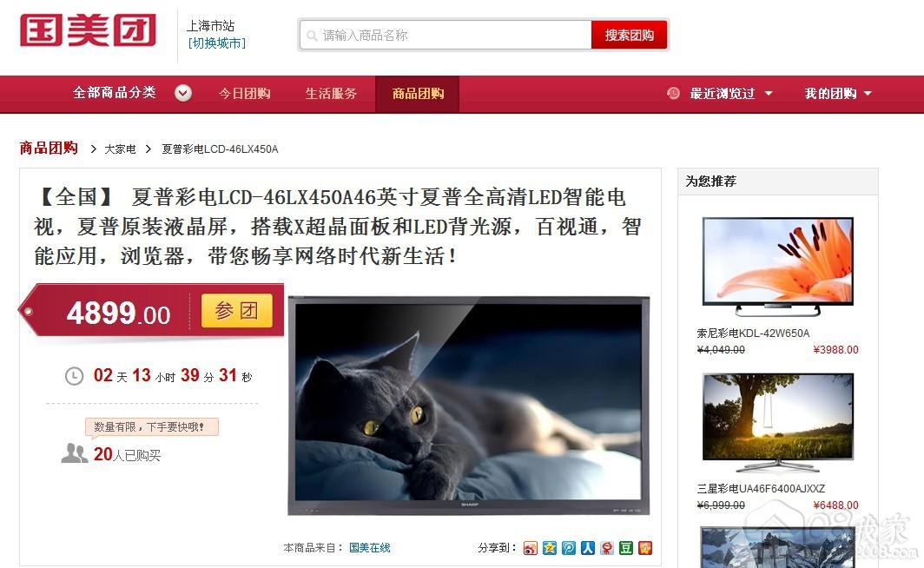Select 商品团购 navigation tab
The image size is (924, 568).
417,94
